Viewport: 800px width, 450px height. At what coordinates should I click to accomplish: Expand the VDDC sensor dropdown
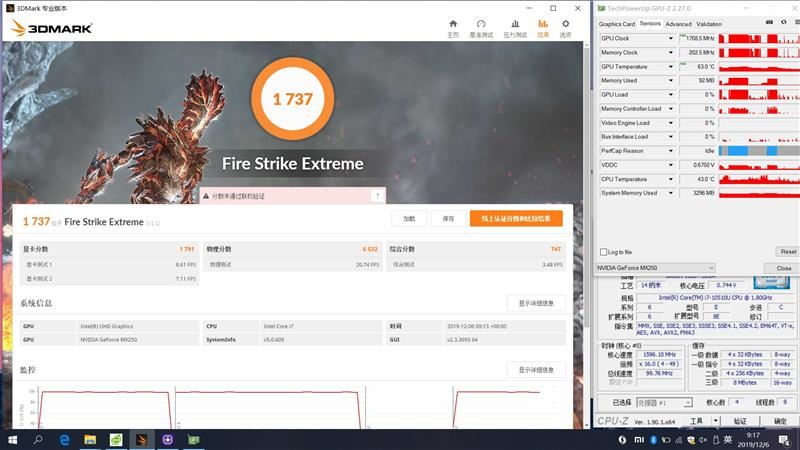(x=671, y=165)
